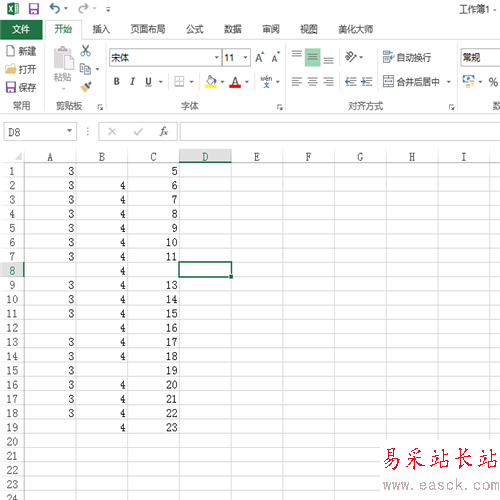This screenshot has width=500, height=500.
Task: Apply yellow fill color bucket
Action: (x=211, y=82)
